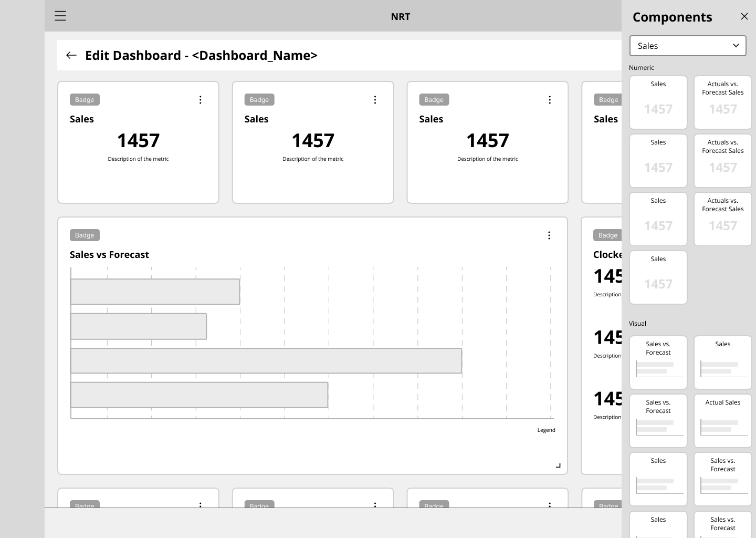The height and width of the screenshot is (538, 756).
Task: Choose first Actuals vs. Forecast Sales tile
Action: 722,102
